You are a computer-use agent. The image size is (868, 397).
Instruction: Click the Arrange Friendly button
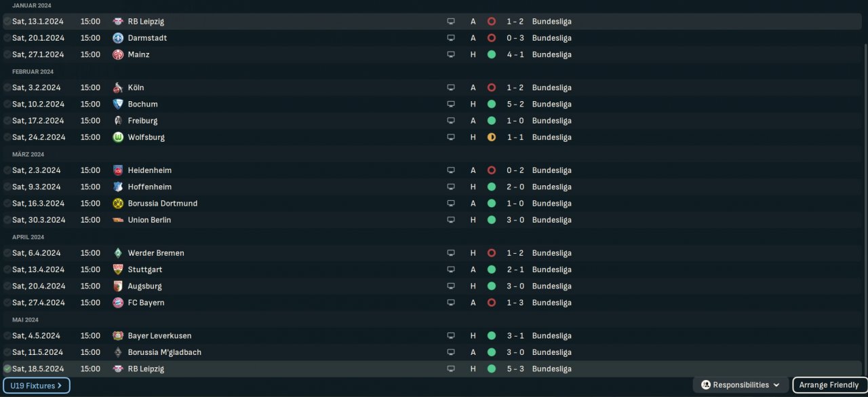(829, 385)
